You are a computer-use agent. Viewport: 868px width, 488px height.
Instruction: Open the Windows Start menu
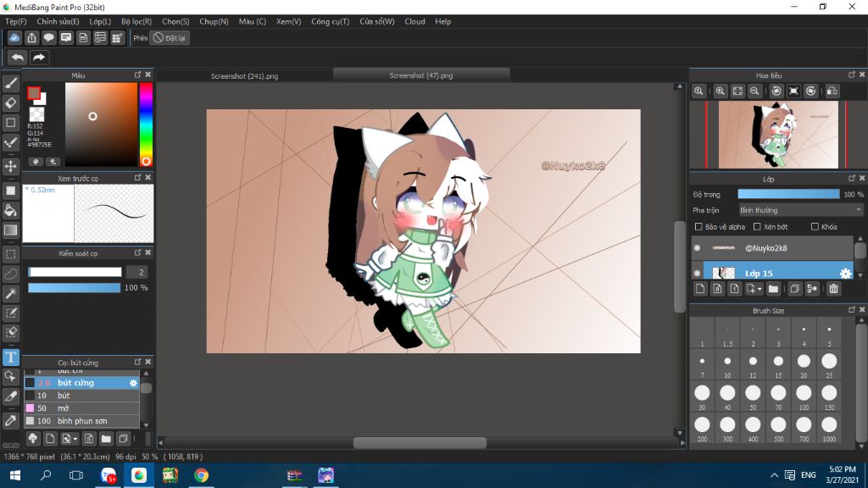pyautogui.click(x=15, y=475)
